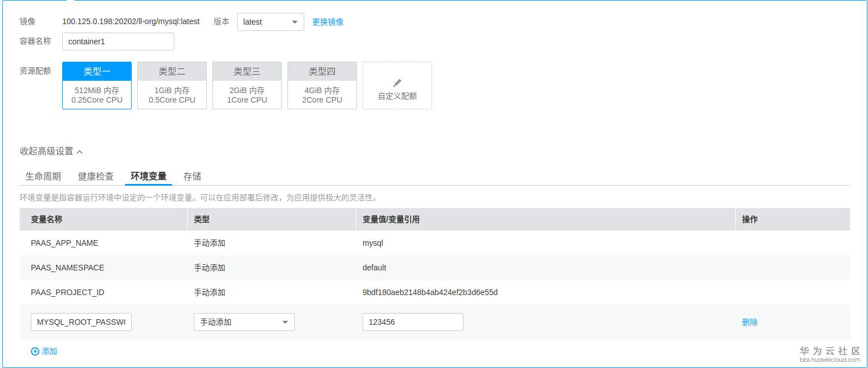Select the 环境变量 tab
868x368 pixels.
(148, 176)
